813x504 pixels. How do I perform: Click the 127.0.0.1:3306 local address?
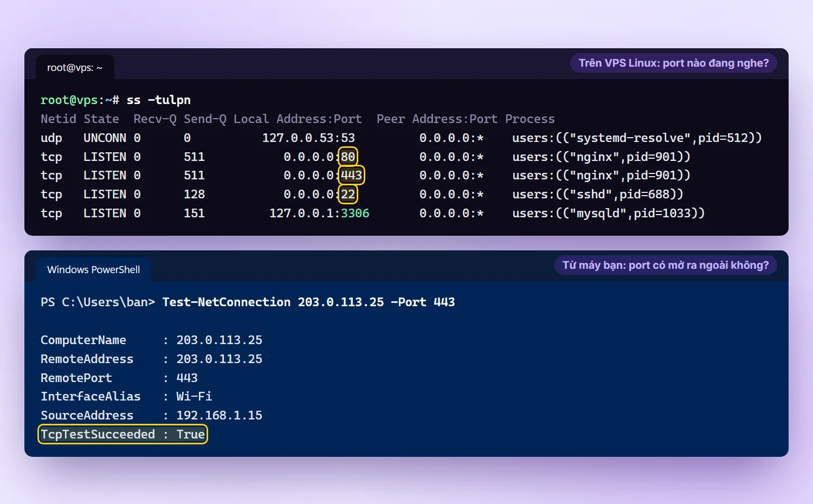coord(319,213)
